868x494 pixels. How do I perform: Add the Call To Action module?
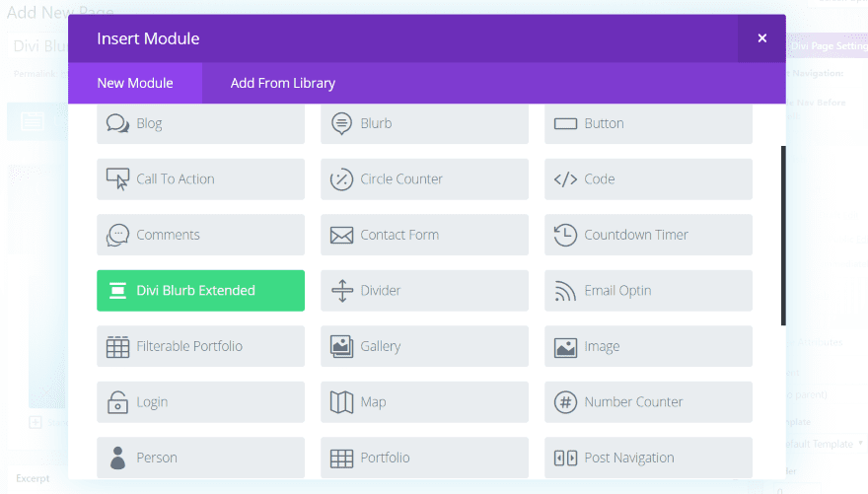click(200, 179)
